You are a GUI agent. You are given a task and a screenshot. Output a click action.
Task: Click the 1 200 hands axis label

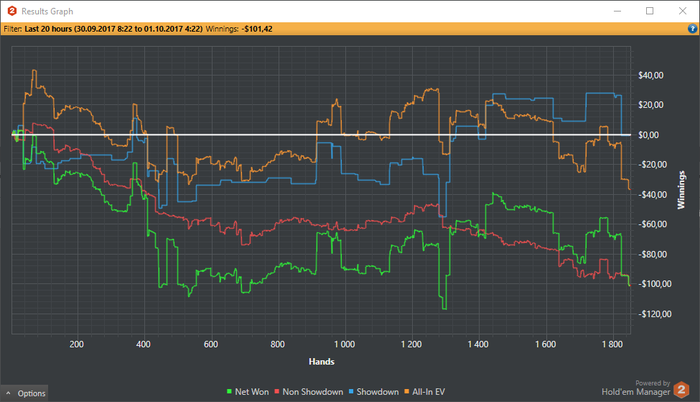411,344
